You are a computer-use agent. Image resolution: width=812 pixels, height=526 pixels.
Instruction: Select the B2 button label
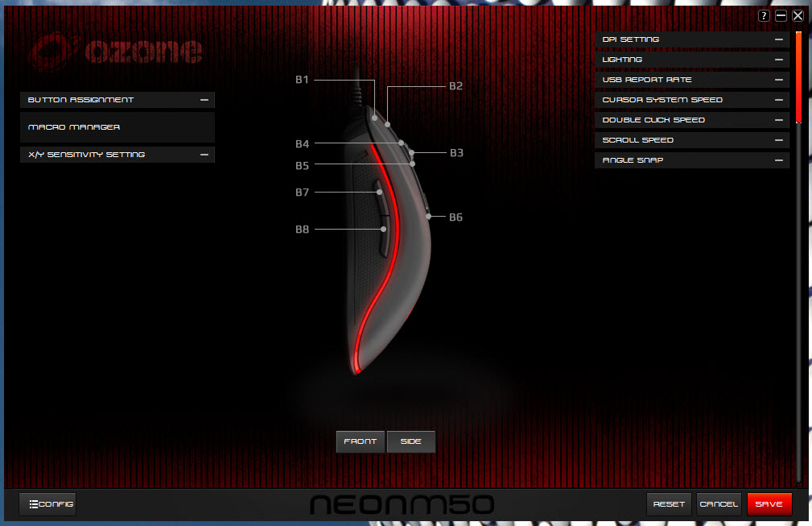point(455,86)
